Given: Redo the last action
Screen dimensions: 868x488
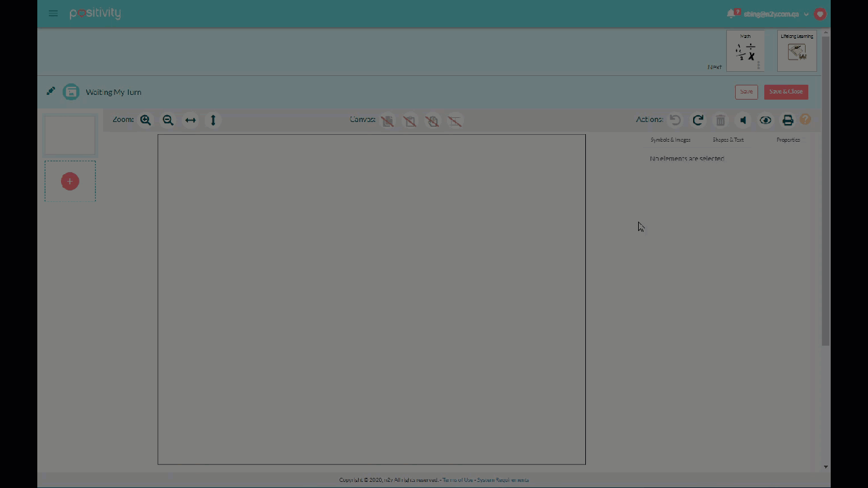Looking at the screenshot, I should 698,120.
